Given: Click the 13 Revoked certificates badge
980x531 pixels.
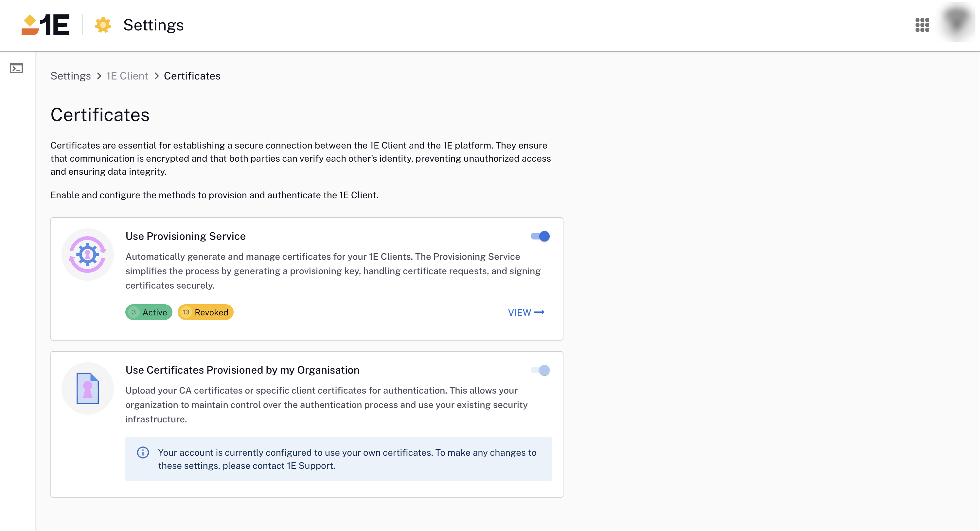Looking at the screenshot, I should (x=205, y=312).
